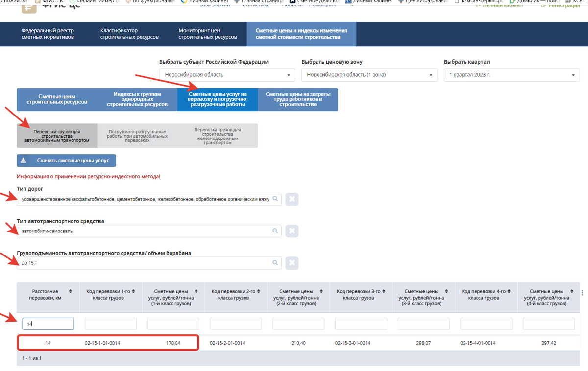Open Тип автотранспортного средства combo box
Viewport: 588px width, 371px height.
click(149, 231)
